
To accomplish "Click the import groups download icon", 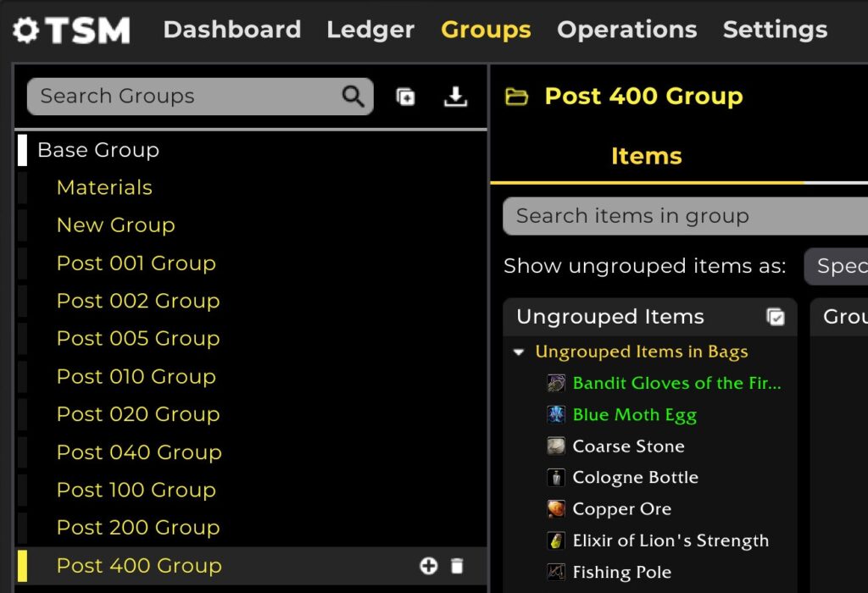I will click(x=456, y=97).
